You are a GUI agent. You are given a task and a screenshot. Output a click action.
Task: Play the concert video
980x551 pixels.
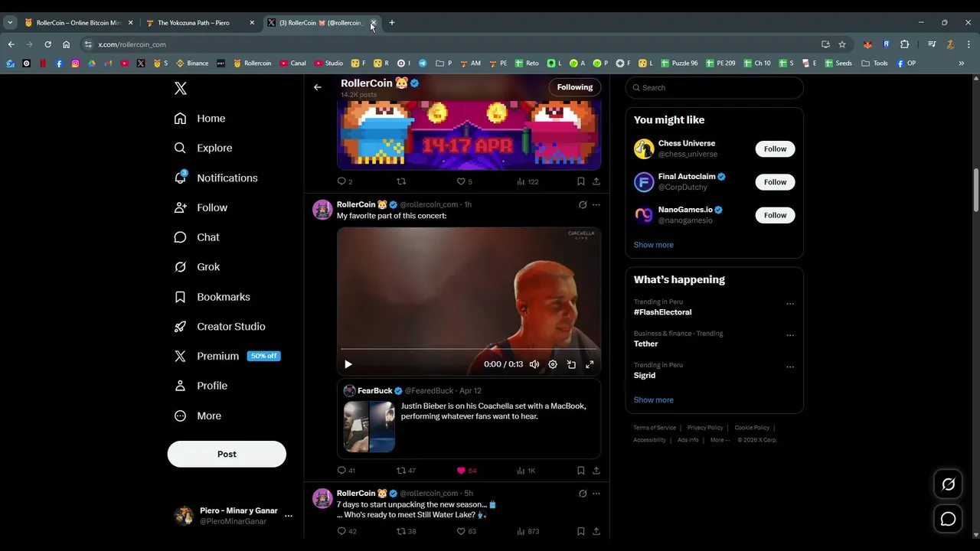[348, 364]
